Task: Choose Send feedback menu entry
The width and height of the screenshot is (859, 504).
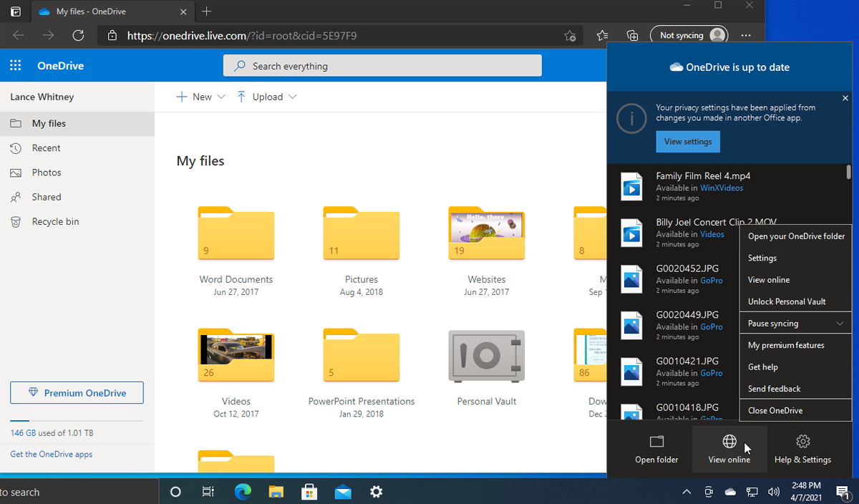Action: (795, 389)
